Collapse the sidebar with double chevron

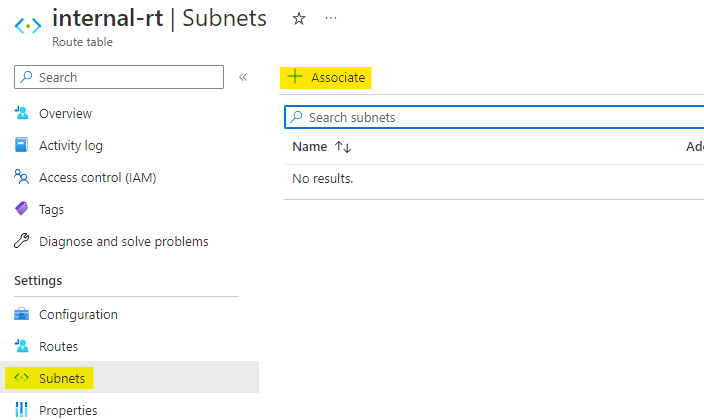click(243, 77)
